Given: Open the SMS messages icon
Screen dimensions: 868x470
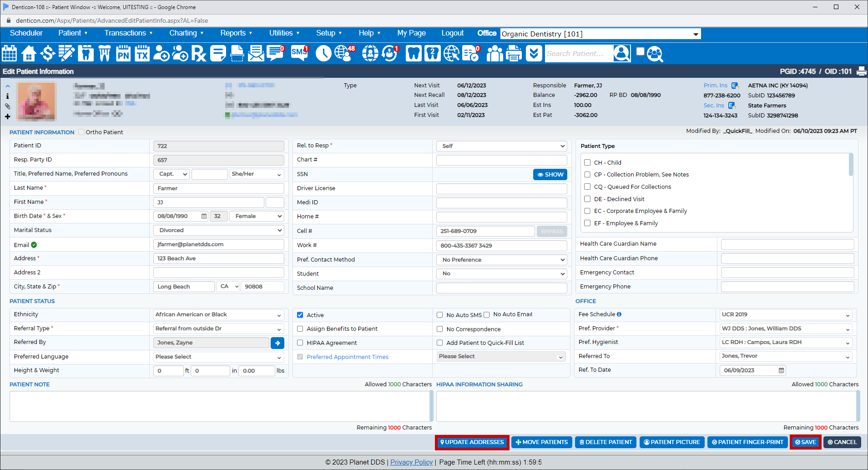Looking at the screenshot, I should (x=299, y=53).
